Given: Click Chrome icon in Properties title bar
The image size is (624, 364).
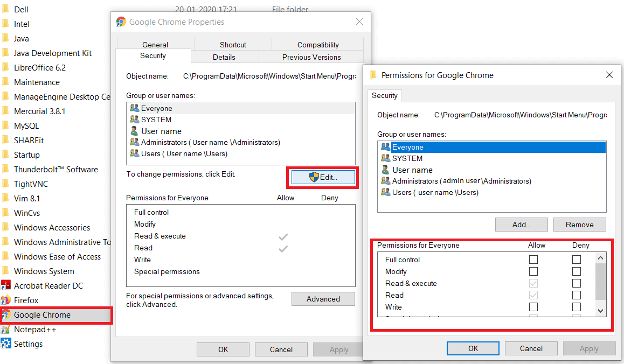Looking at the screenshot, I should point(121,22).
